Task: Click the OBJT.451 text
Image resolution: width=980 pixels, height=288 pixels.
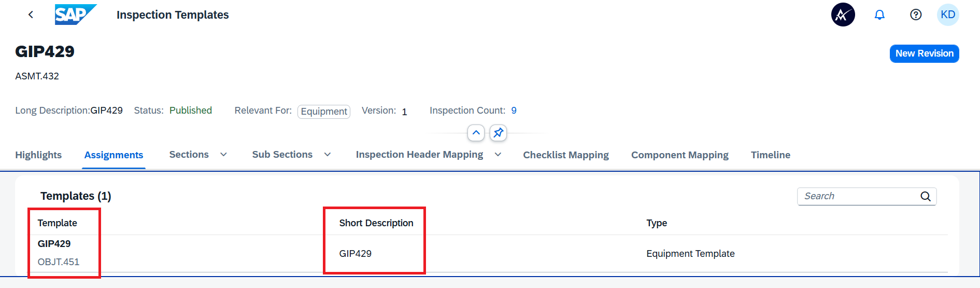Action: [x=58, y=262]
